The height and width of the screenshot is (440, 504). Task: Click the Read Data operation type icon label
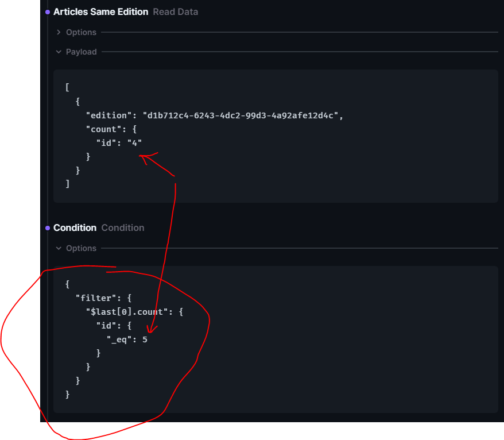click(175, 11)
